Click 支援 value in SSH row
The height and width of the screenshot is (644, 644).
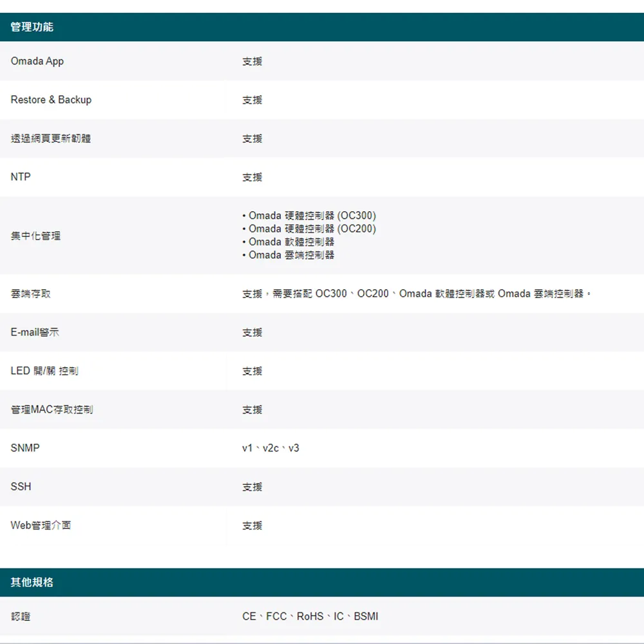(252, 487)
